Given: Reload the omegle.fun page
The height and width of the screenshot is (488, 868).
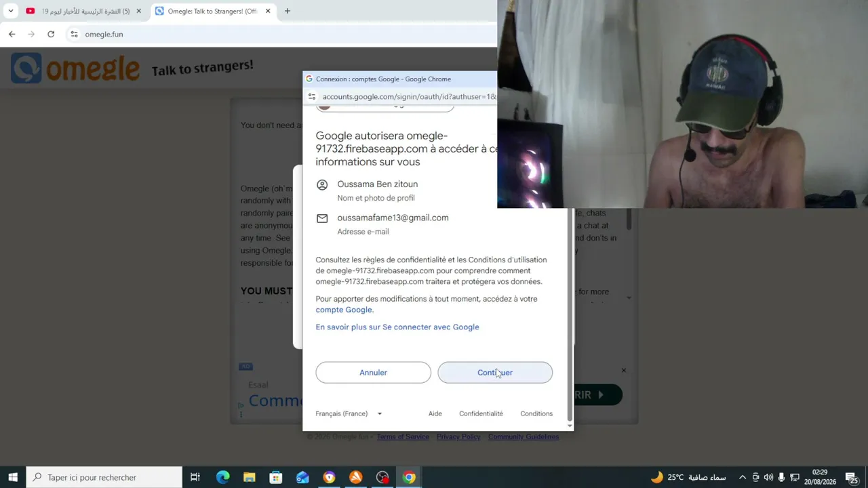Looking at the screenshot, I should [51, 34].
